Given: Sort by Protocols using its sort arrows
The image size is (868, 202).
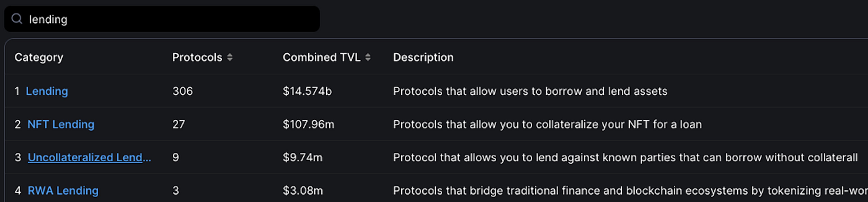Looking at the screenshot, I should (x=230, y=57).
